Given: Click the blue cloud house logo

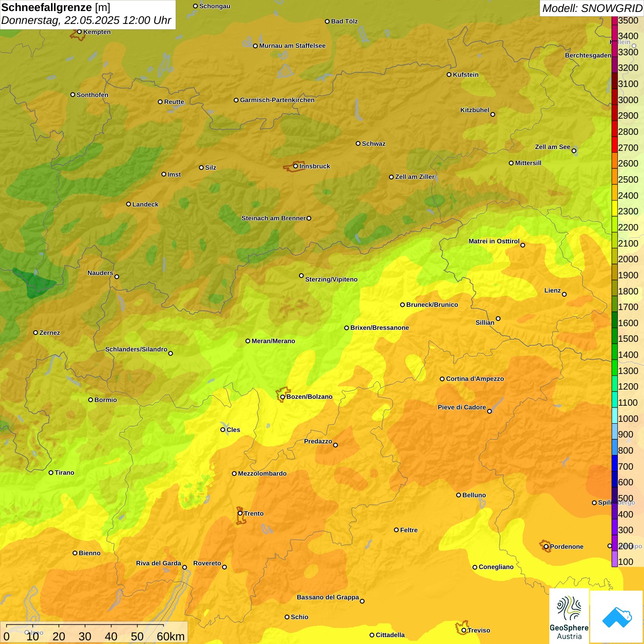Looking at the screenshot, I should (x=617, y=617).
